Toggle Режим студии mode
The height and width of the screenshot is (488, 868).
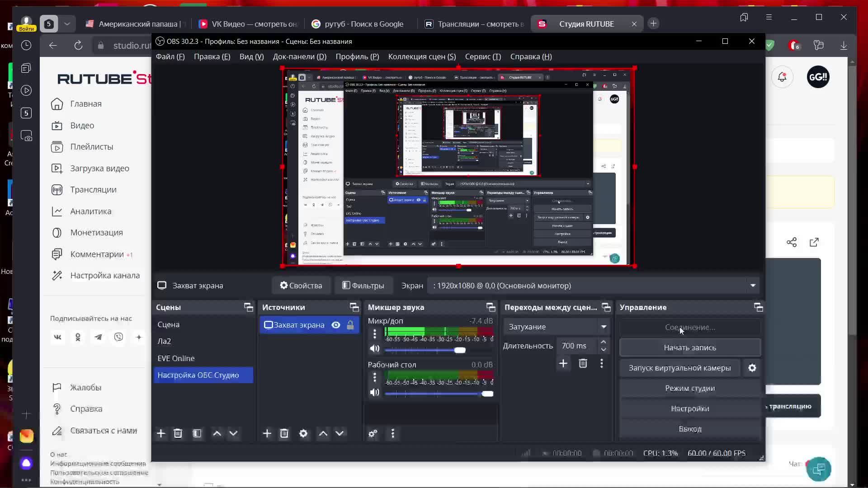pos(690,389)
